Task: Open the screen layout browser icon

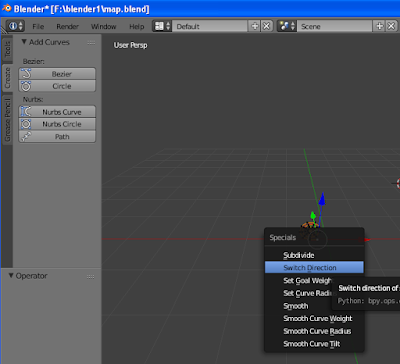Action: [162, 26]
